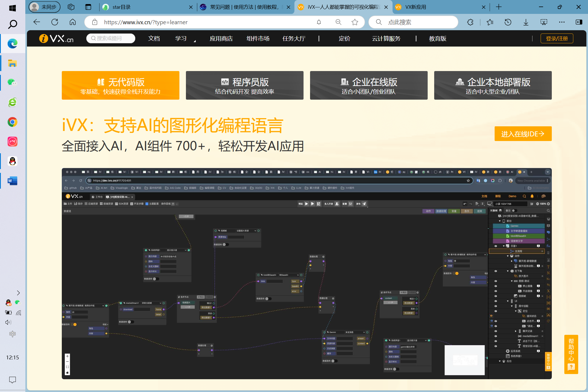Expand the 学习 dropdown menu
The height and width of the screenshot is (392, 588).
tap(181, 39)
